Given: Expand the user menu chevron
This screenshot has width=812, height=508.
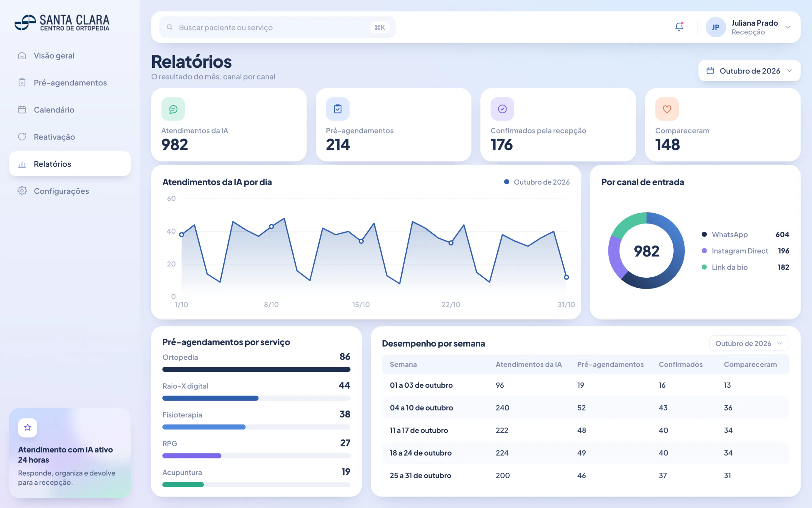Looking at the screenshot, I should click(788, 27).
